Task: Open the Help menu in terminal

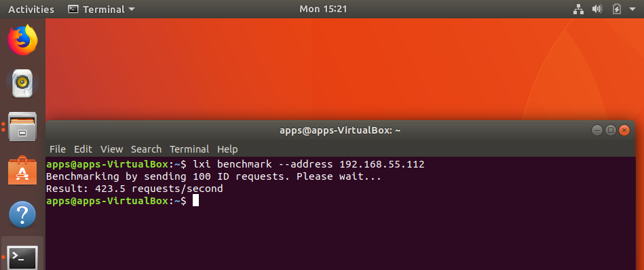Action: (x=227, y=149)
